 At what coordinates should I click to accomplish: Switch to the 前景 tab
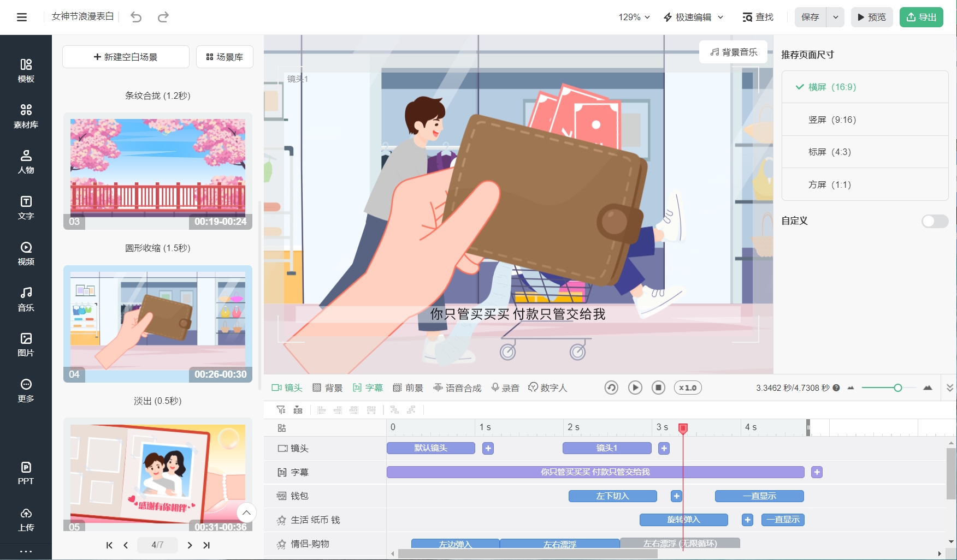click(x=408, y=388)
